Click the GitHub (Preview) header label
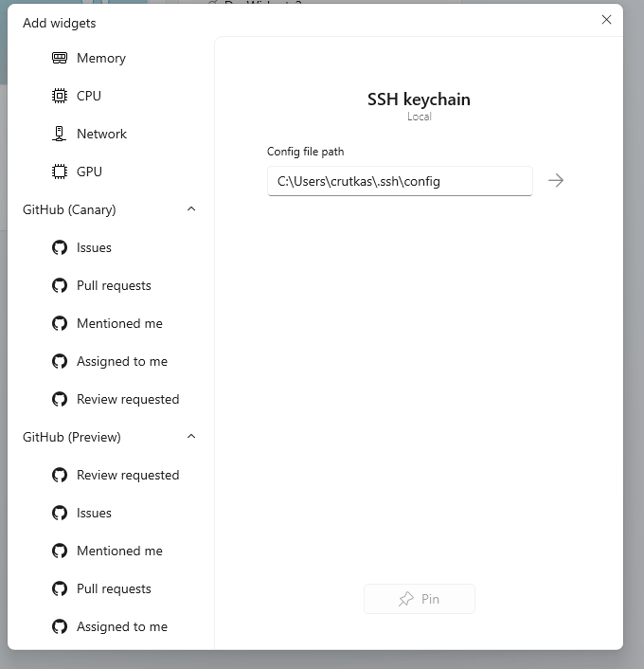Image resolution: width=644 pixels, height=669 pixels. coord(72,438)
